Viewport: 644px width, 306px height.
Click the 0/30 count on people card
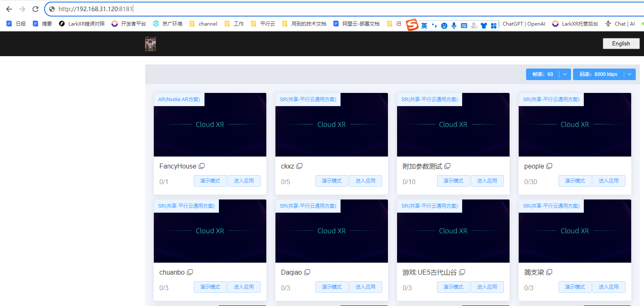pyautogui.click(x=531, y=182)
